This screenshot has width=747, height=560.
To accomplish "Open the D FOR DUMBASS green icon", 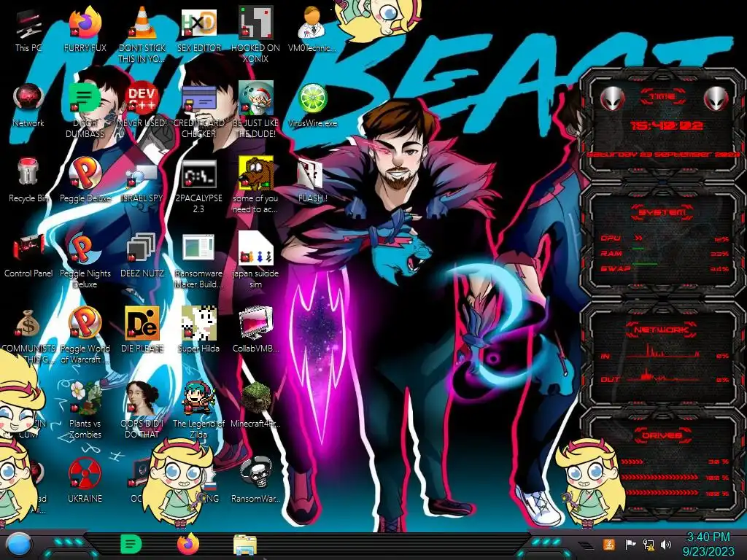I will (x=85, y=109).
